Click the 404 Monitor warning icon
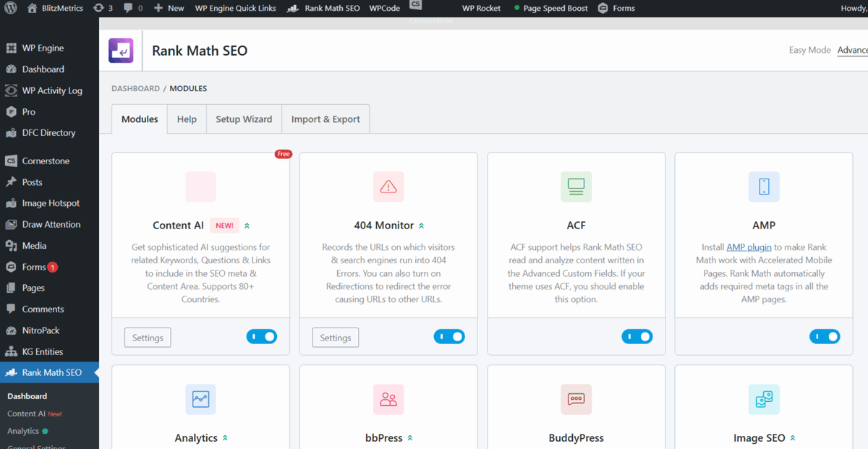 click(x=388, y=187)
